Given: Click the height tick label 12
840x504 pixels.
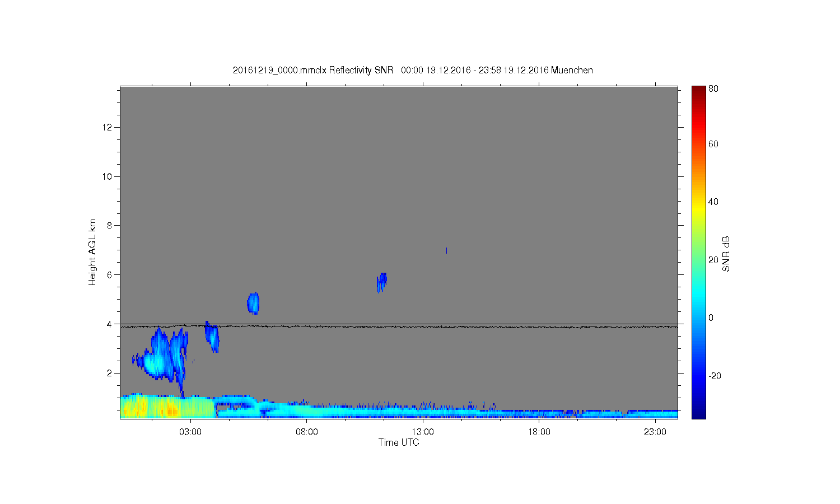Looking at the screenshot, I should pos(108,127).
